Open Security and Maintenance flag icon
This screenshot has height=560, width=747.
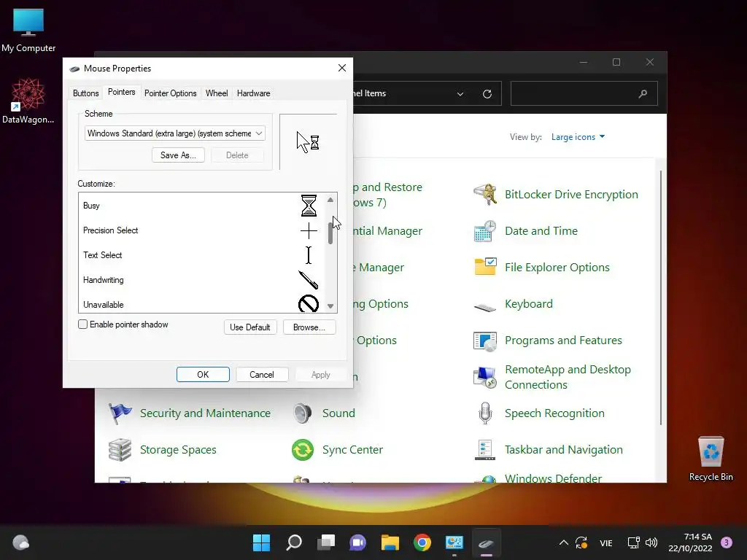tap(120, 413)
